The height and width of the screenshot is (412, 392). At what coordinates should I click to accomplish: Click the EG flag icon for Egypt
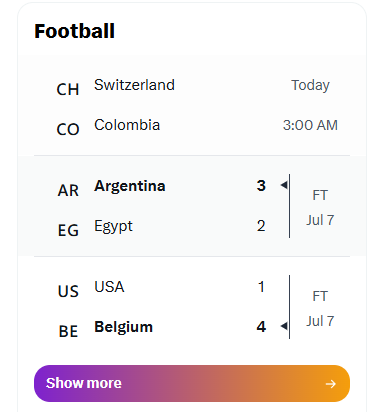[68, 230]
